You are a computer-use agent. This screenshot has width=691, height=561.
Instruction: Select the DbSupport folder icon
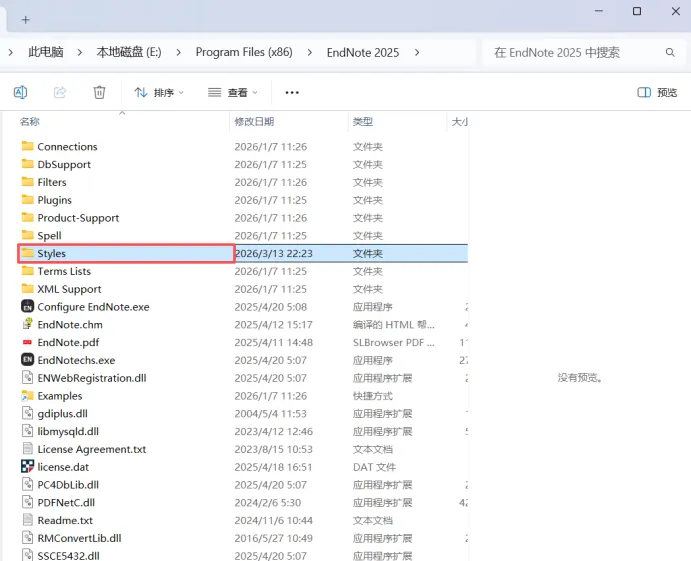coord(27,164)
